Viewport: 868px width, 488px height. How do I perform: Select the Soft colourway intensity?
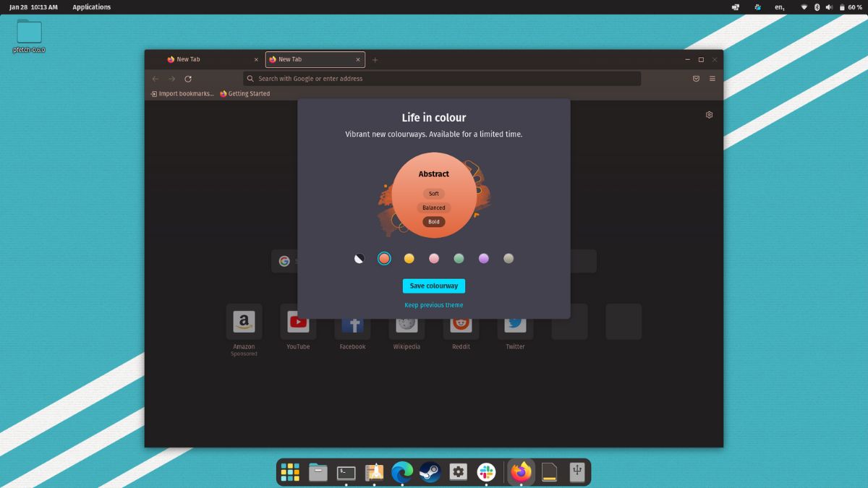click(x=433, y=193)
